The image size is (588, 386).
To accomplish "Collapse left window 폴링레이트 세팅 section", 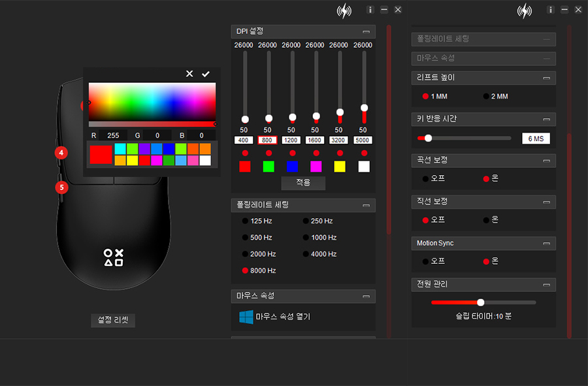I will pos(367,205).
